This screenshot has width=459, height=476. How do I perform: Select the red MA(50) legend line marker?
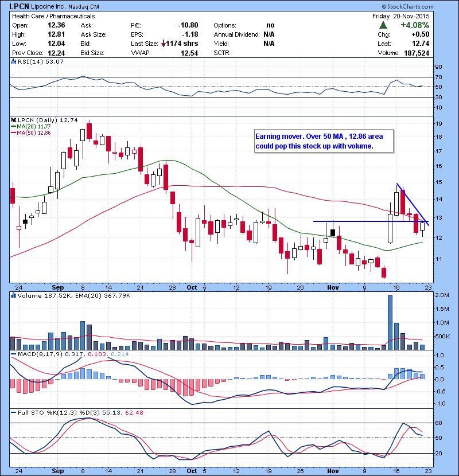point(14,132)
